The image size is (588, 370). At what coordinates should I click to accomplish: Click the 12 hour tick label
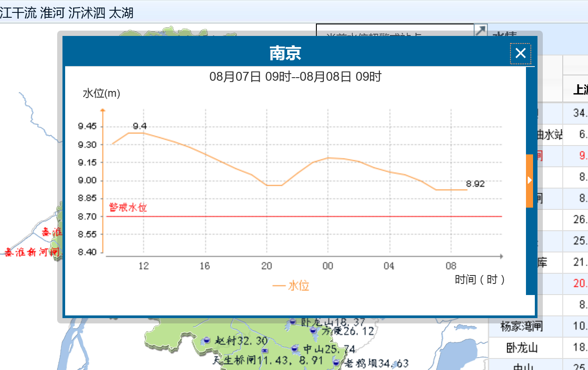point(144,266)
